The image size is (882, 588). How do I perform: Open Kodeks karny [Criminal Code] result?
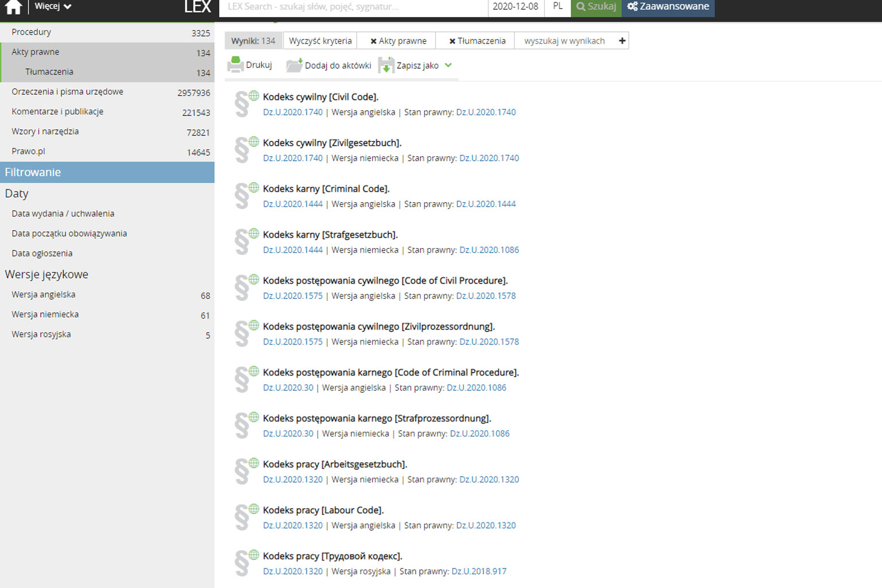(326, 189)
